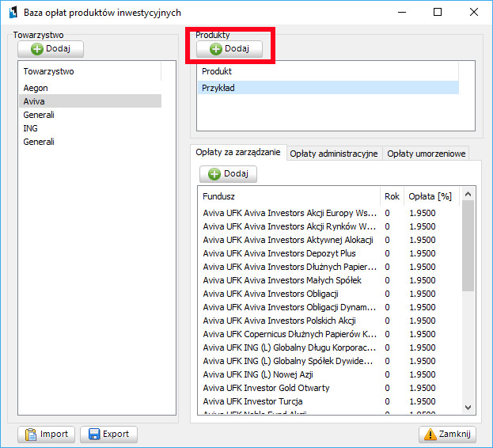Choose ING from the Towarzystwo list

pyautogui.click(x=31, y=128)
